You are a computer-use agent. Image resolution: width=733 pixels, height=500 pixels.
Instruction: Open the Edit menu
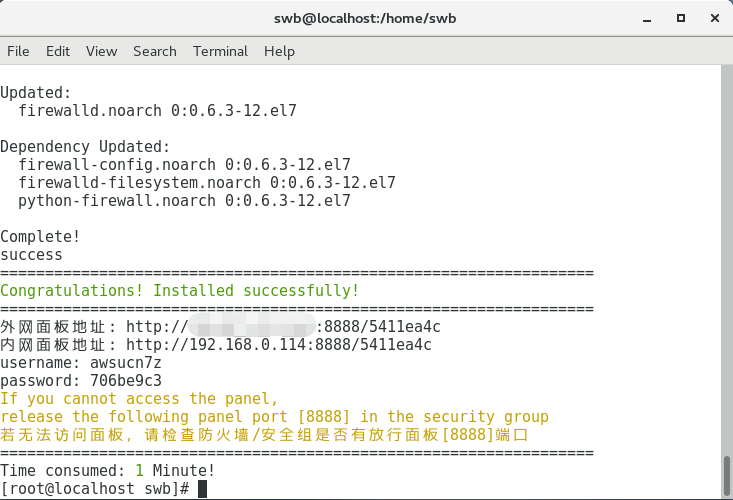(58, 51)
